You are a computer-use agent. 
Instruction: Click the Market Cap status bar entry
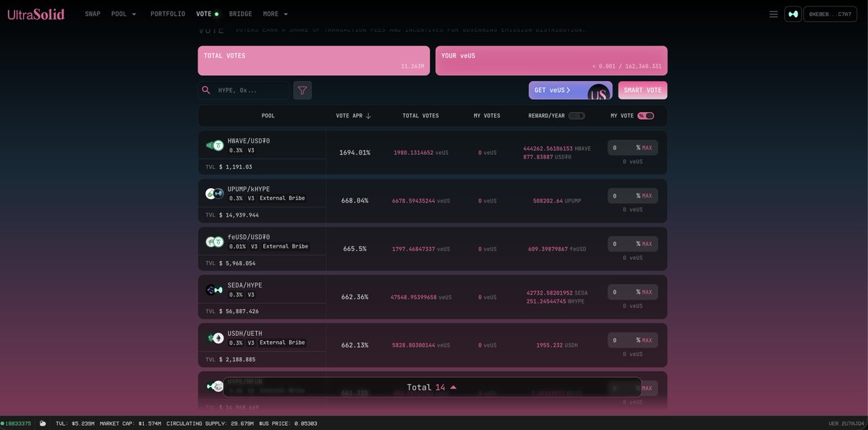pyautogui.click(x=130, y=423)
